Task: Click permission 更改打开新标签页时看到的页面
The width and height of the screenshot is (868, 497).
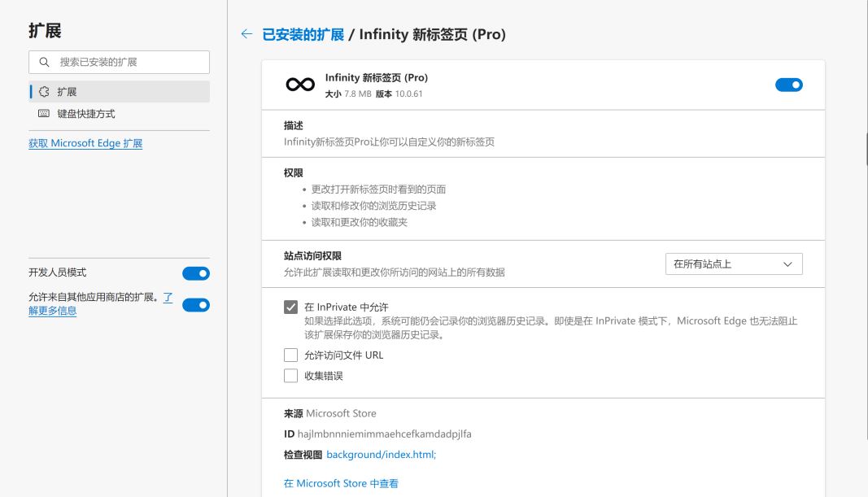Action: click(378, 190)
